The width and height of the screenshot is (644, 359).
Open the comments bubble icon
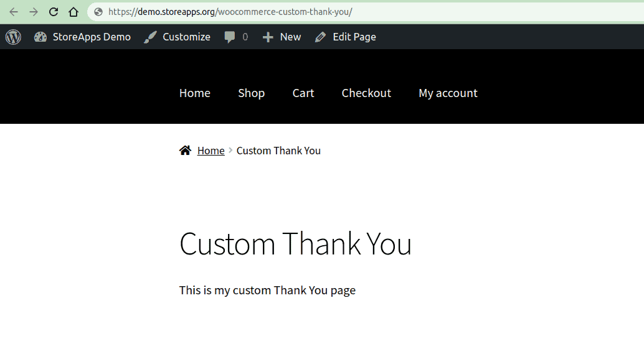pos(230,37)
